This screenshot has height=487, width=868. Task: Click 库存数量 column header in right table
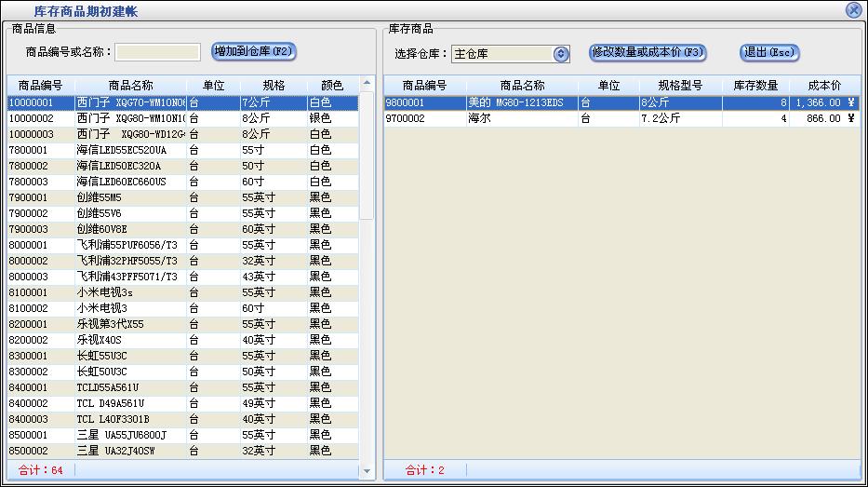[755, 86]
